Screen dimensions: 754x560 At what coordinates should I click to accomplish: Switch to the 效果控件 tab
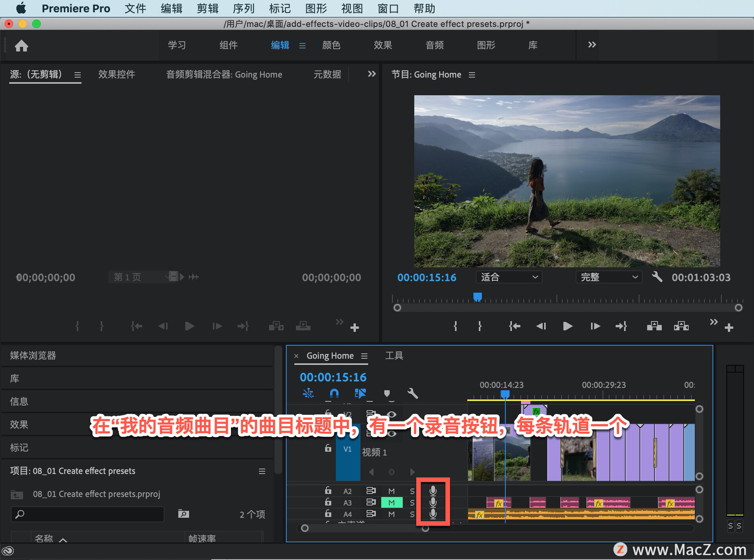[116, 75]
